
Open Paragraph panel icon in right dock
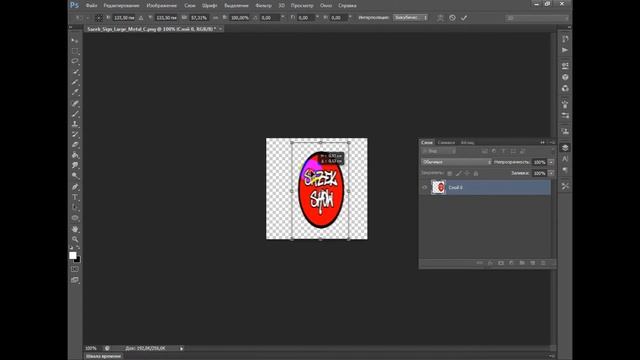pyautogui.click(x=565, y=170)
